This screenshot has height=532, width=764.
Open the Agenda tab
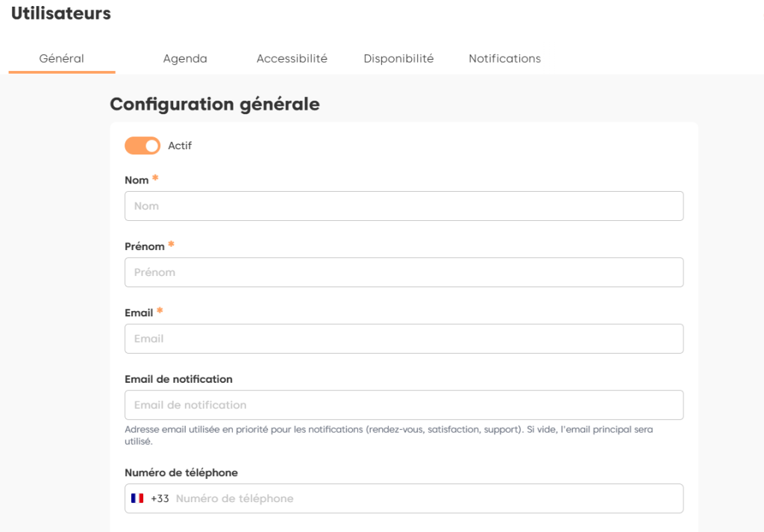[185, 58]
